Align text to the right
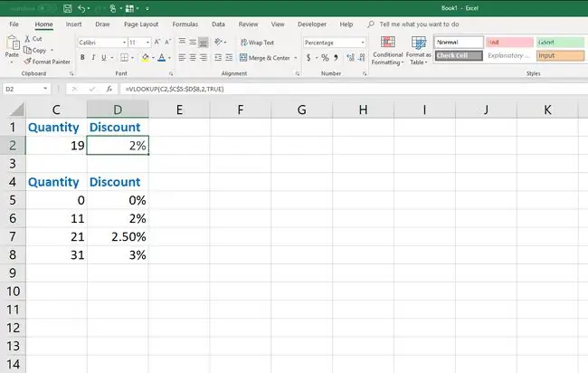This screenshot has width=588, height=373. pos(203,57)
